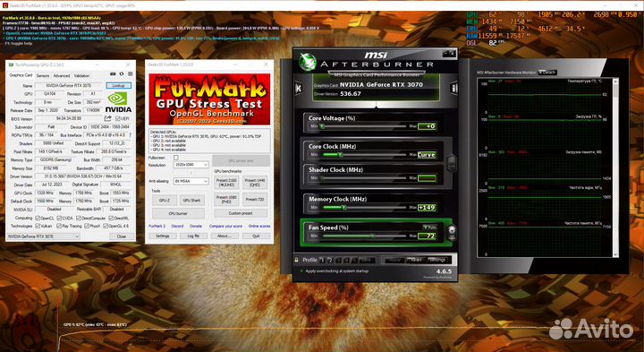This screenshot has height=352, width=644.
Task: Toggle the PhysX checkbox
Action: coord(86,227)
